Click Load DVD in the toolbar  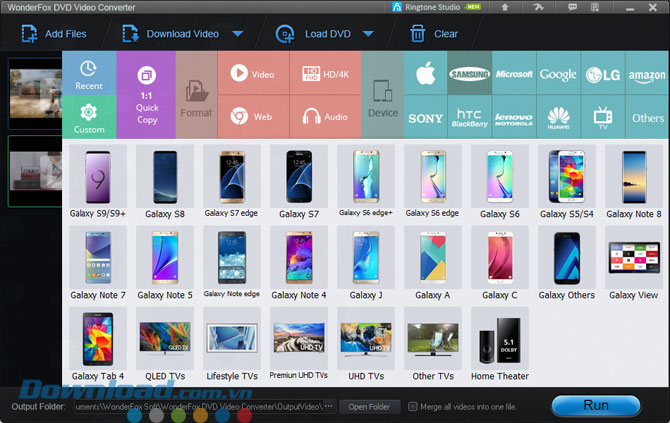tap(314, 34)
